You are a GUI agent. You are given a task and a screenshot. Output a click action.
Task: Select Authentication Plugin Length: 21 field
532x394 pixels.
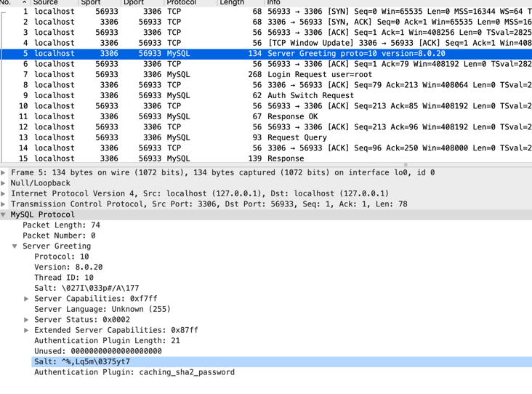click(107, 341)
